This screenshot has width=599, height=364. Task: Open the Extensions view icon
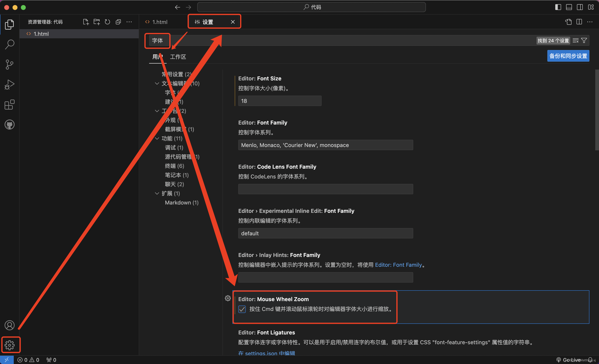[x=10, y=105]
